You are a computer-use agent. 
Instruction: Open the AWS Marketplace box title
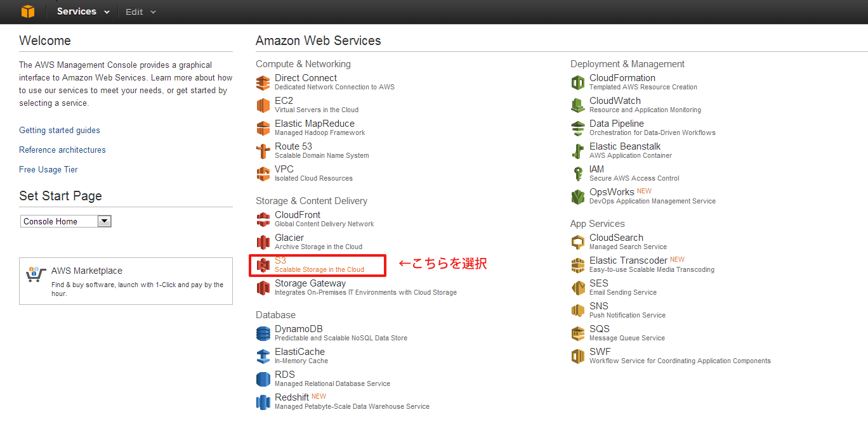pos(87,271)
